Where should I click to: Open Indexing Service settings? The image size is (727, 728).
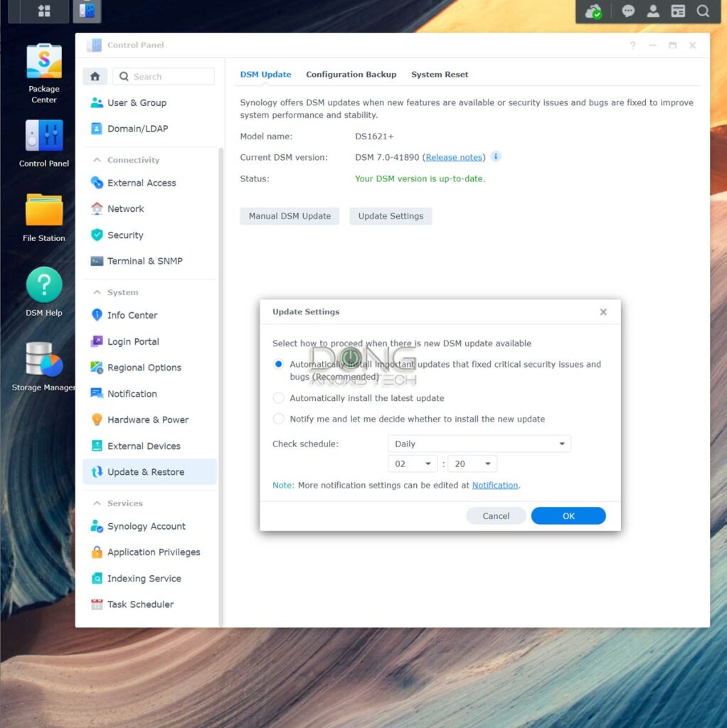[149, 579]
